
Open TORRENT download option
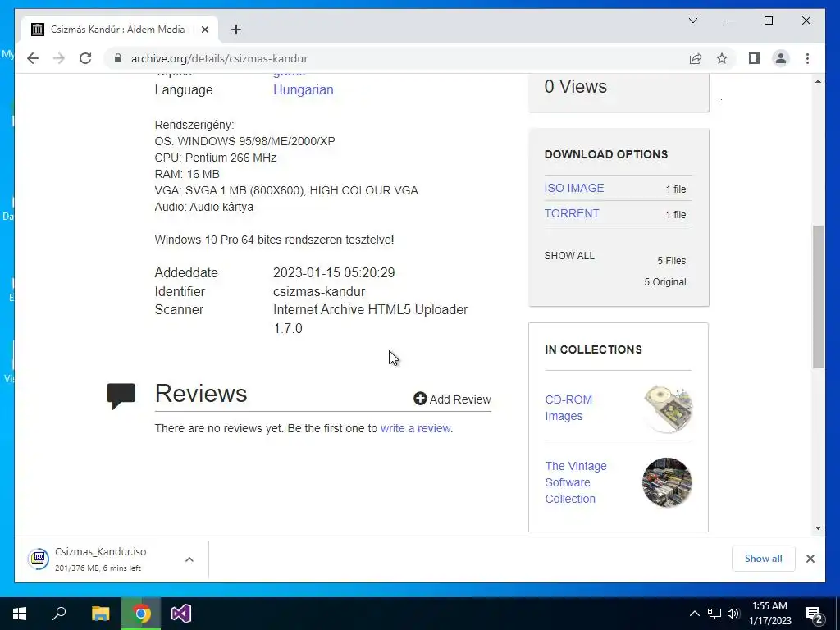[x=572, y=213]
